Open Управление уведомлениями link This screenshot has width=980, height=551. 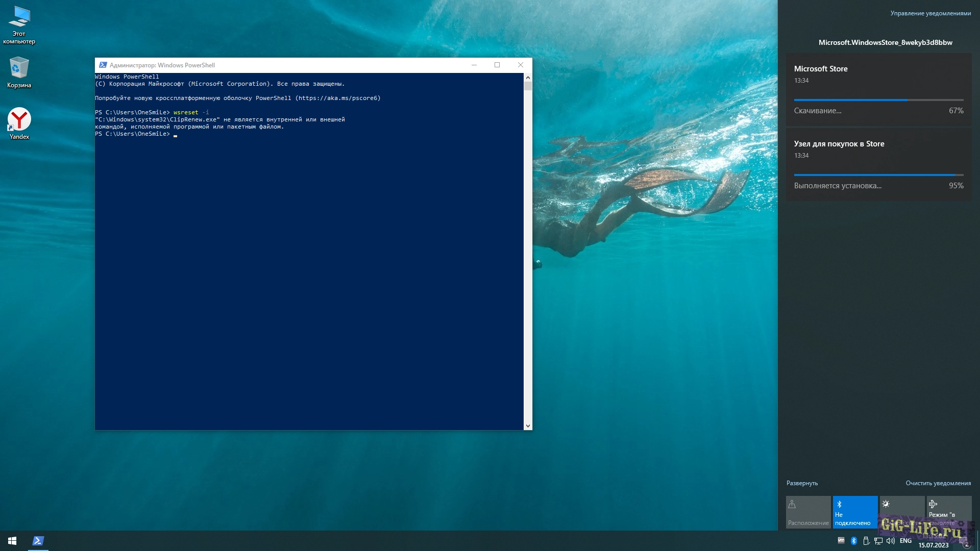[930, 13]
